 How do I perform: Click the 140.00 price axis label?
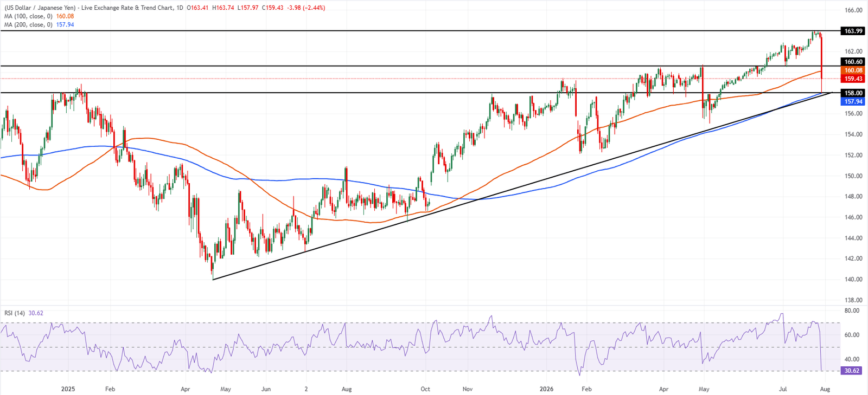pos(853,280)
